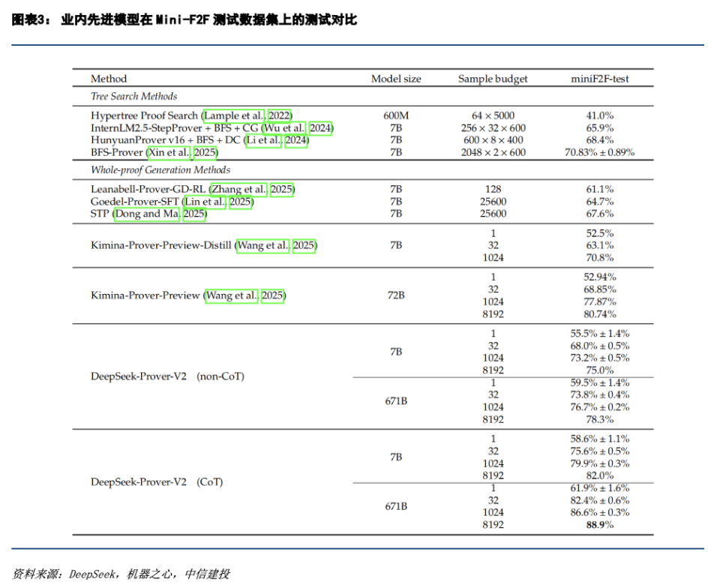720x588 pixels.
Task: Open 'Wang et al.' link in Kimina-Prover-Preview-Distill row
Action: (262, 245)
